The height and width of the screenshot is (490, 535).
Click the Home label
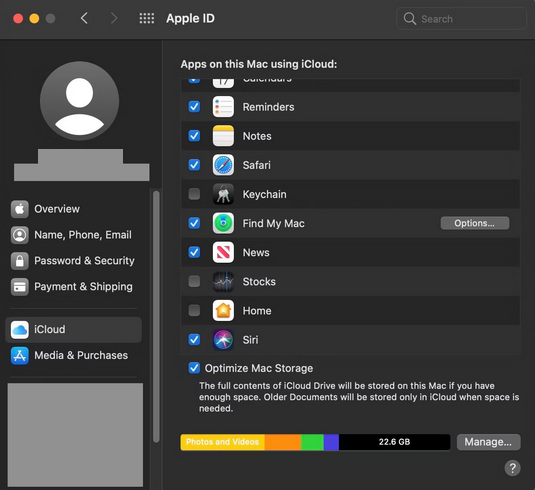[257, 311]
